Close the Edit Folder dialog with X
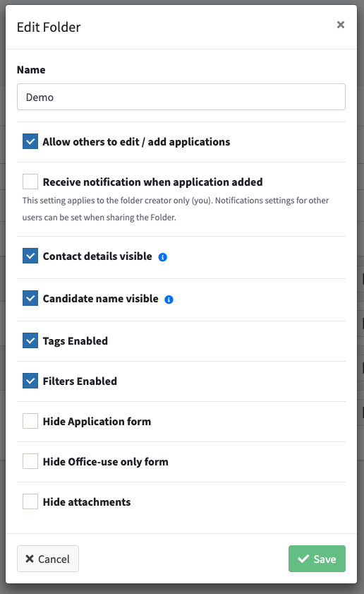Image resolution: width=364 pixels, height=594 pixels. click(x=341, y=25)
